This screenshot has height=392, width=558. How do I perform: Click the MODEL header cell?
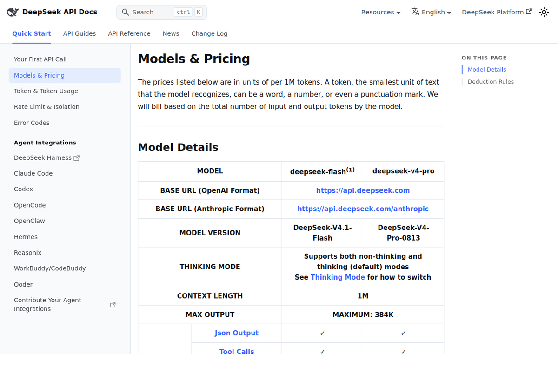click(x=210, y=171)
